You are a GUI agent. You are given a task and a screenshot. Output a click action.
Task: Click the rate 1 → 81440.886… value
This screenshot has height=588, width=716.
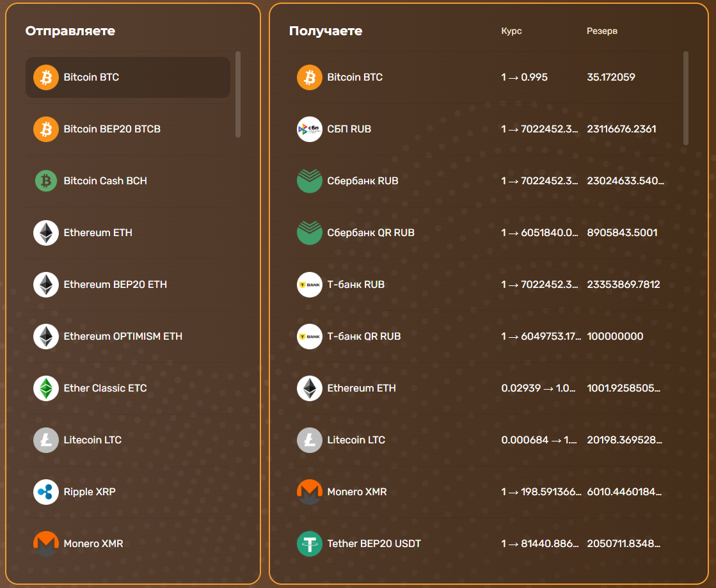click(x=540, y=544)
